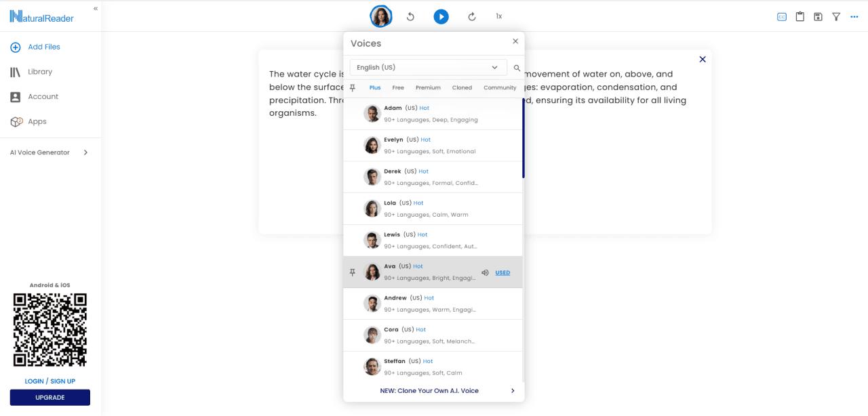This screenshot has height=416, width=868.
Task: Switch to the Community voices tab
Action: pyautogui.click(x=500, y=88)
